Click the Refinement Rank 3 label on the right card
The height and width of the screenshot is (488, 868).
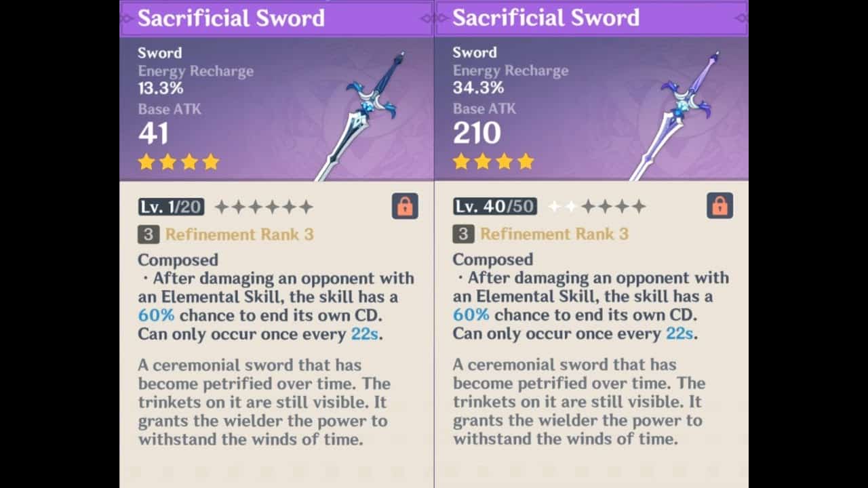click(554, 235)
